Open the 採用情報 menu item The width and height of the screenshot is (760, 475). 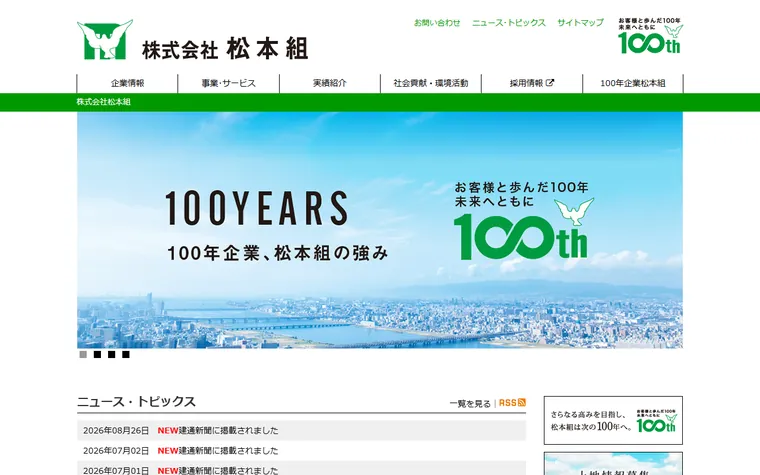[x=532, y=83]
